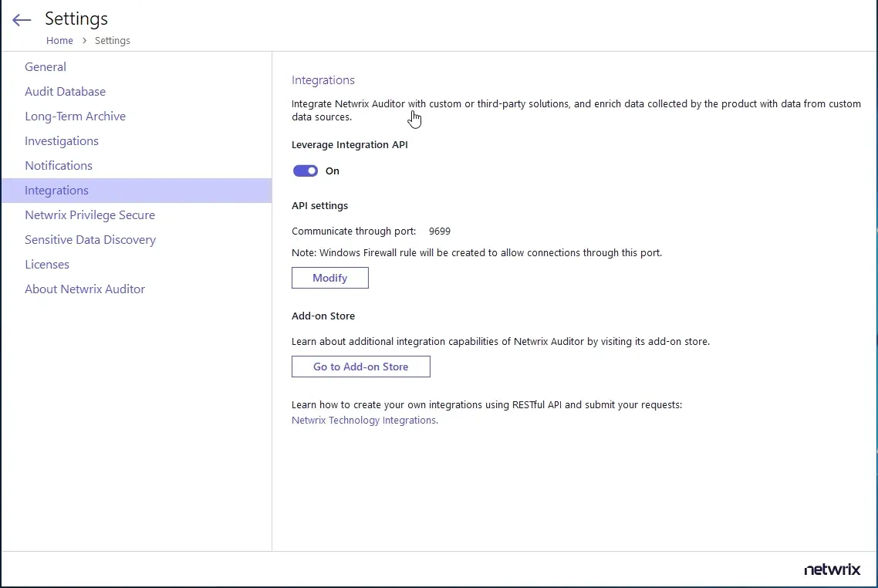View Sensitive Data Discovery settings
878x588 pixels.
(90, 239)
